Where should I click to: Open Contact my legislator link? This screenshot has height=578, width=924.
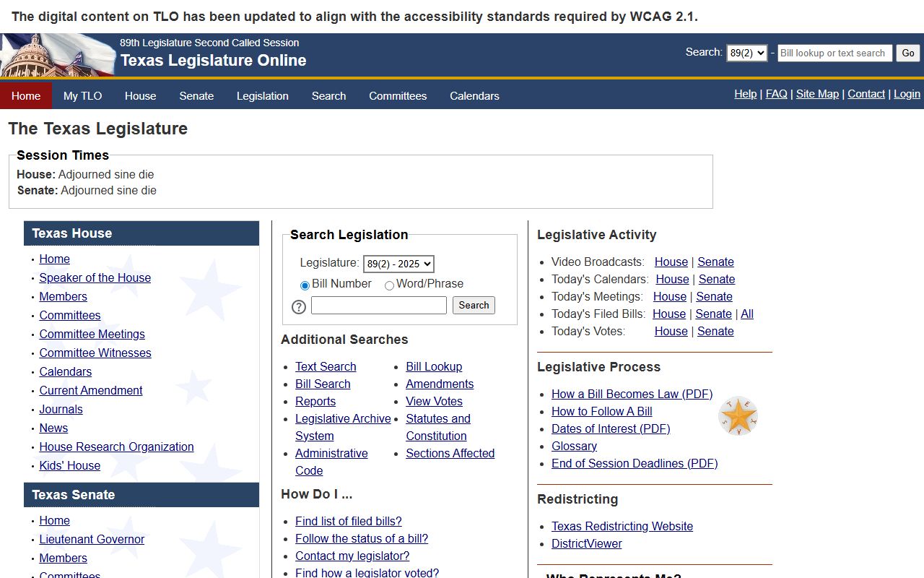(352, 556)
